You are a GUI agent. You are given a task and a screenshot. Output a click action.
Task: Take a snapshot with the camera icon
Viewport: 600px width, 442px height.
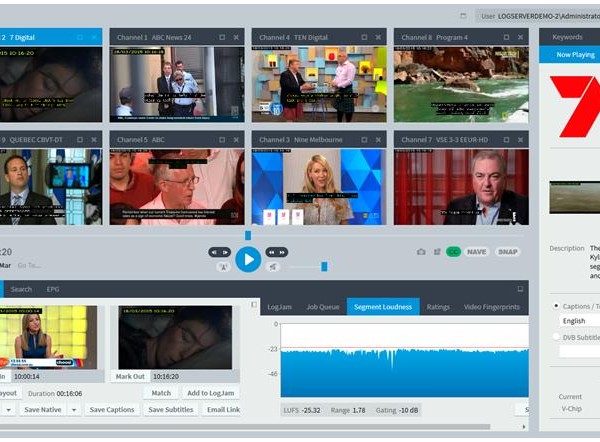point(421,252)
